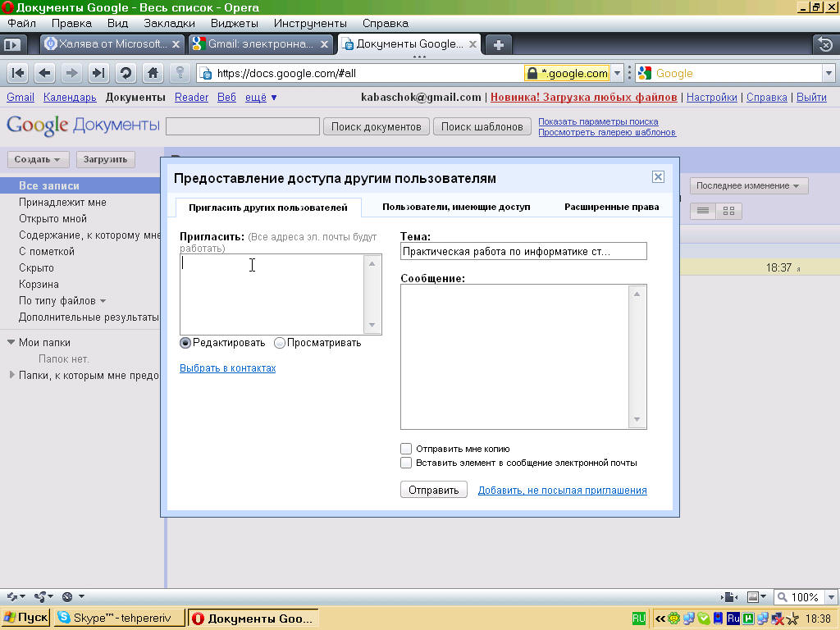The image size is (840, 630).
Task: Click the Выйти sign-out link
Action: pyautogui.click(x=811, y=98)
